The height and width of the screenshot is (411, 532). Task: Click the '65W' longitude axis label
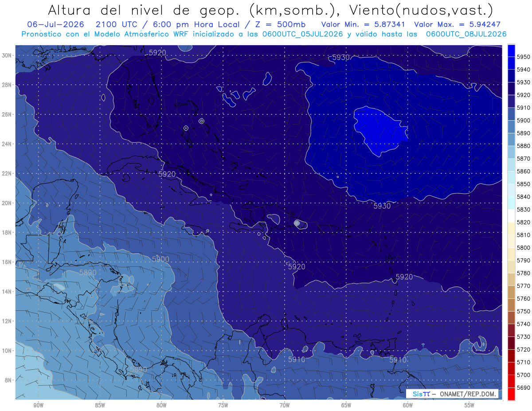click(346, 405)
